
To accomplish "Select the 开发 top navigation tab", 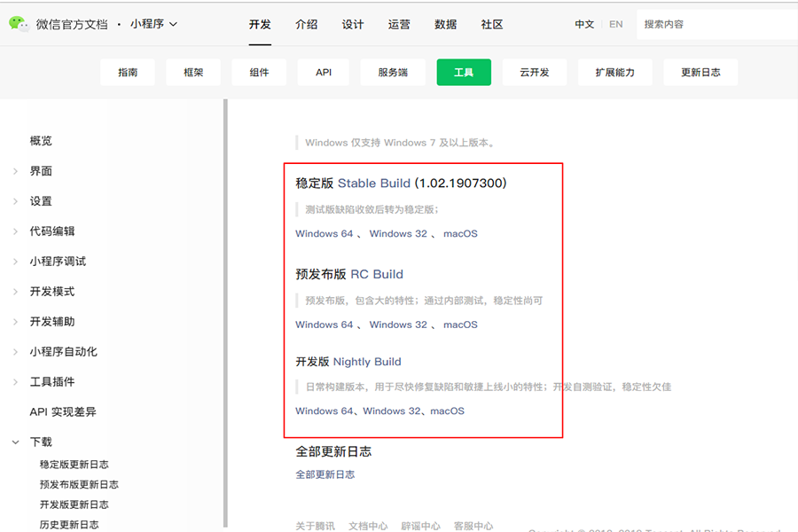I will pyautogui.click(x=260, y=24).
